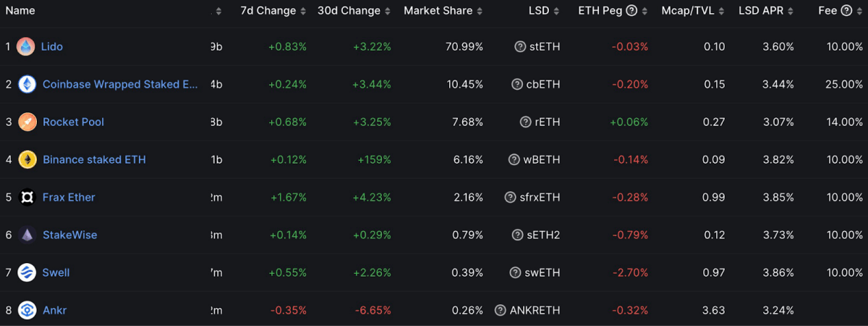
Task: Click the Rocket Pool logo icon
Action: point(27,122)
